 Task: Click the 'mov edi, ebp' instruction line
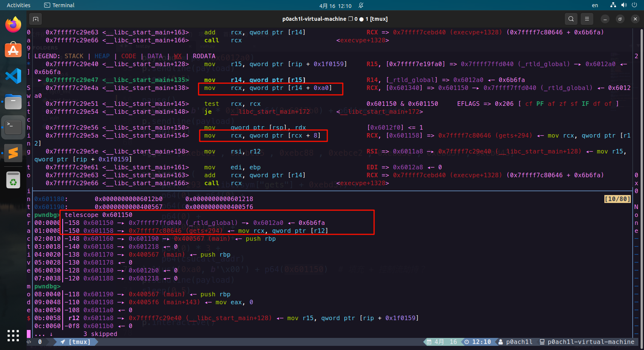coord(232,167)
